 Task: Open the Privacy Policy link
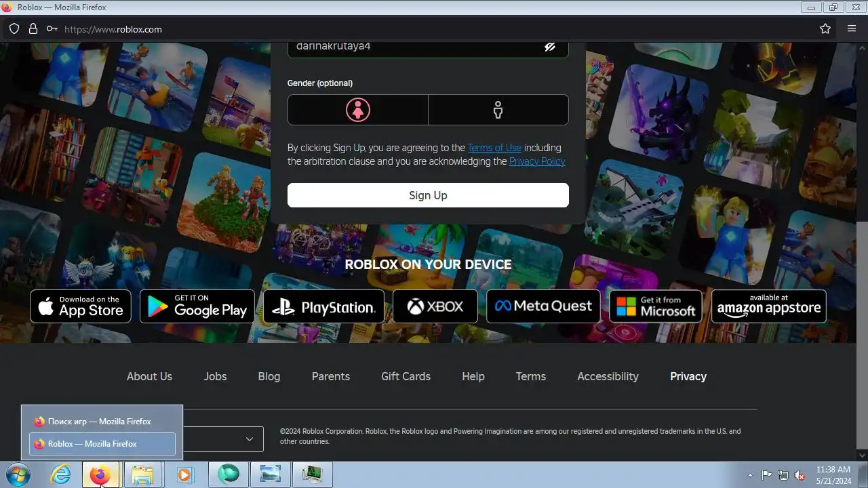pos(537,161)
